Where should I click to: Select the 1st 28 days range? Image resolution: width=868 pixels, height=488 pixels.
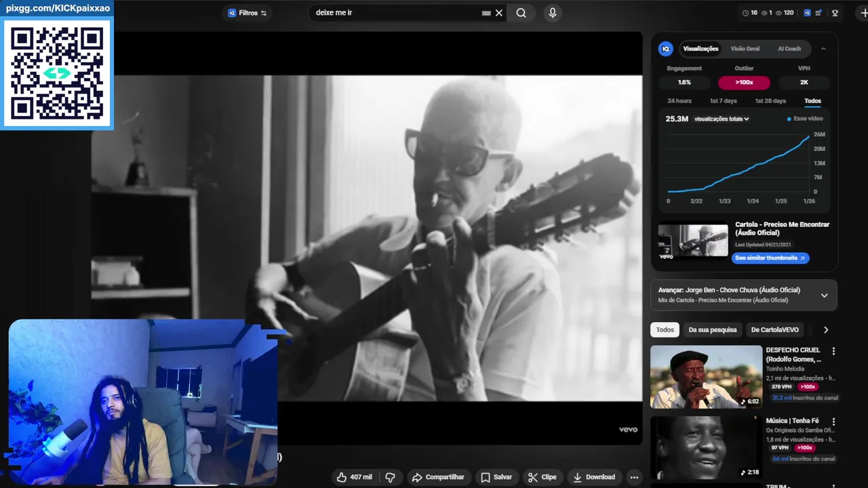click(x=770, y=101)
